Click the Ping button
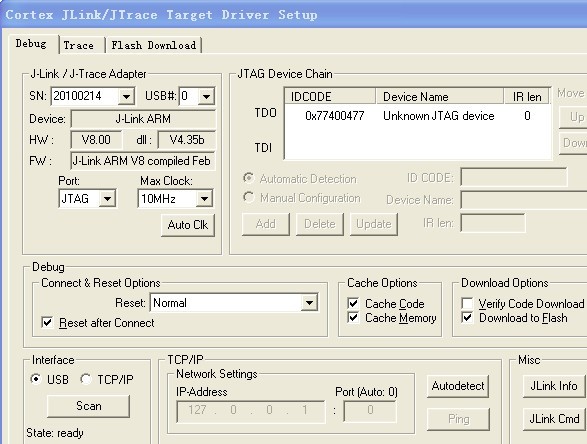The height and width of the screenshot is (444, 587). point(458,419)
